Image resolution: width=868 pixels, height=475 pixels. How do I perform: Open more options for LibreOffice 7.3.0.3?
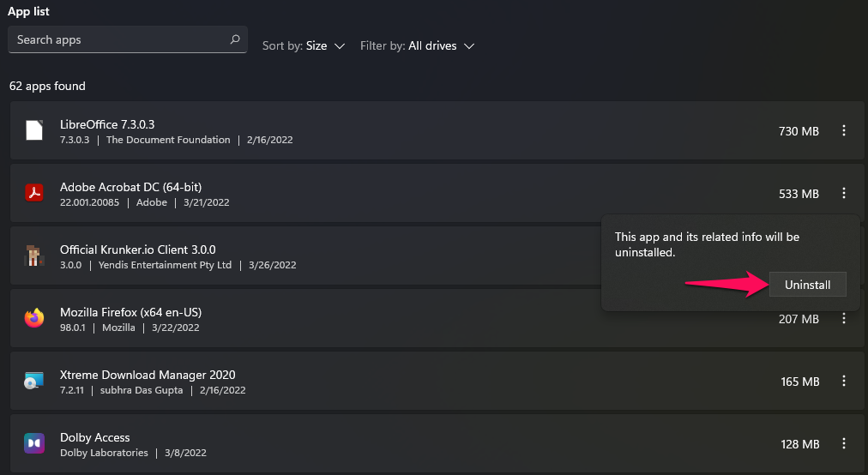[844, 130]
